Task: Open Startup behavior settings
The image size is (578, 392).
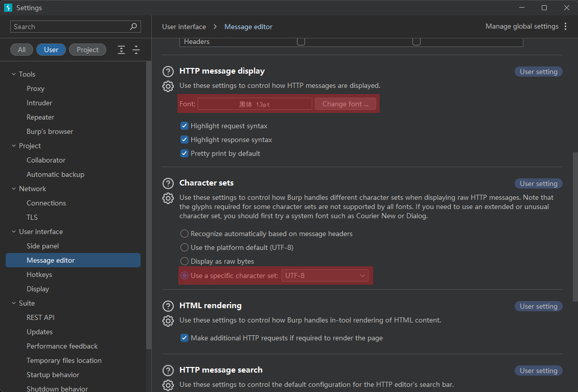Action: [x=53, y=375]
